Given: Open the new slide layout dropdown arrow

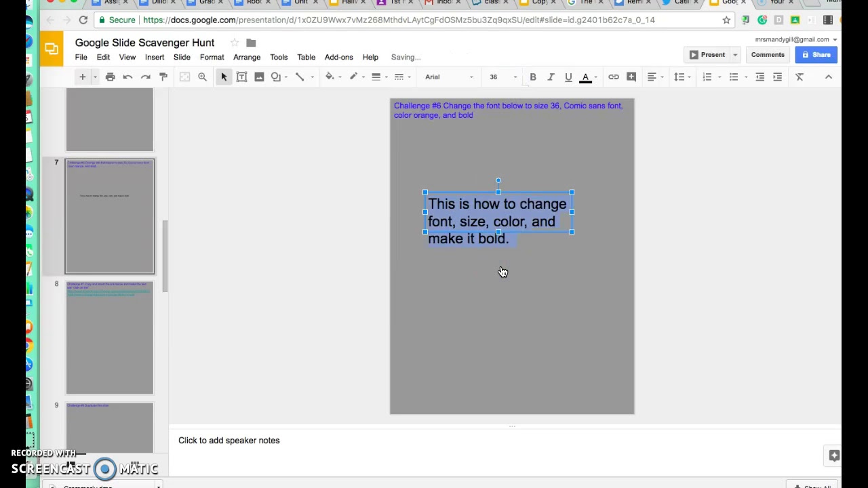Looking at the screenshot, I should tap(95, 77).
